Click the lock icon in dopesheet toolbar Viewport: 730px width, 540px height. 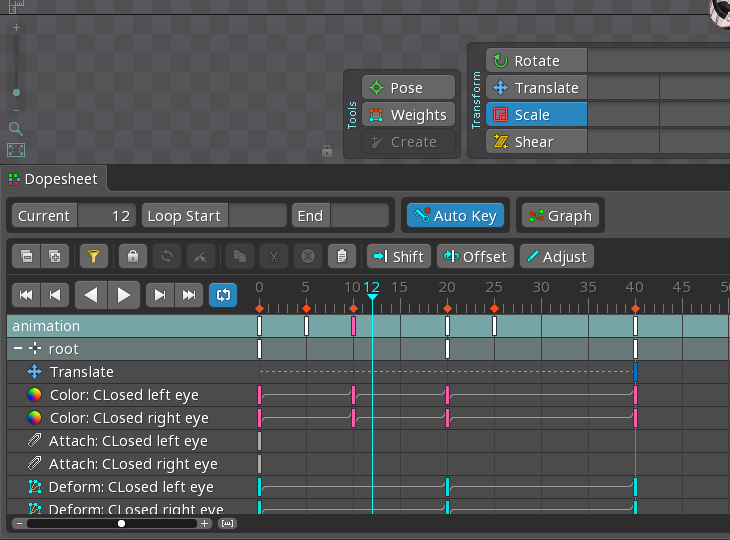pos(133,256)
